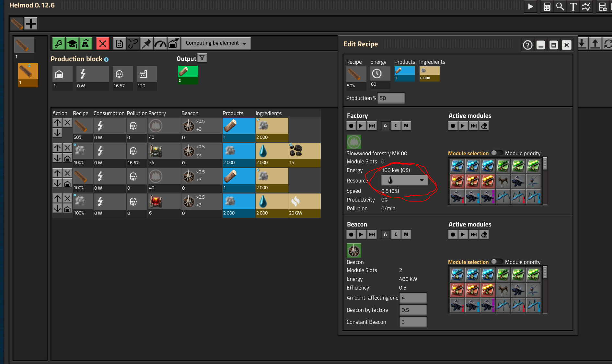Click the Amount, affecting one input field
Viewport: 612px width, 364px height.
coord(413,298)
